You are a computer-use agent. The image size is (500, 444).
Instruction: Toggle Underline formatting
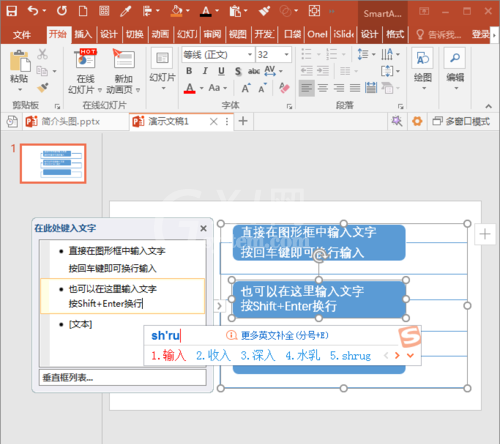click(221, 71)
